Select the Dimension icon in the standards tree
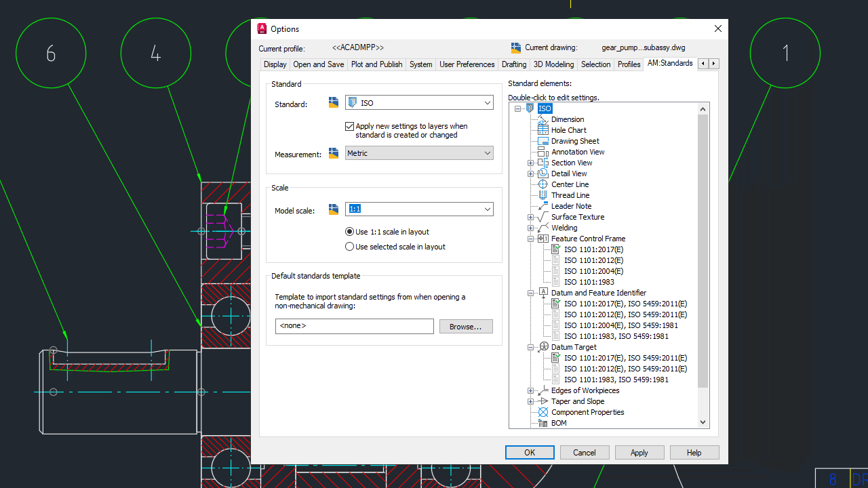 (542, 119)
